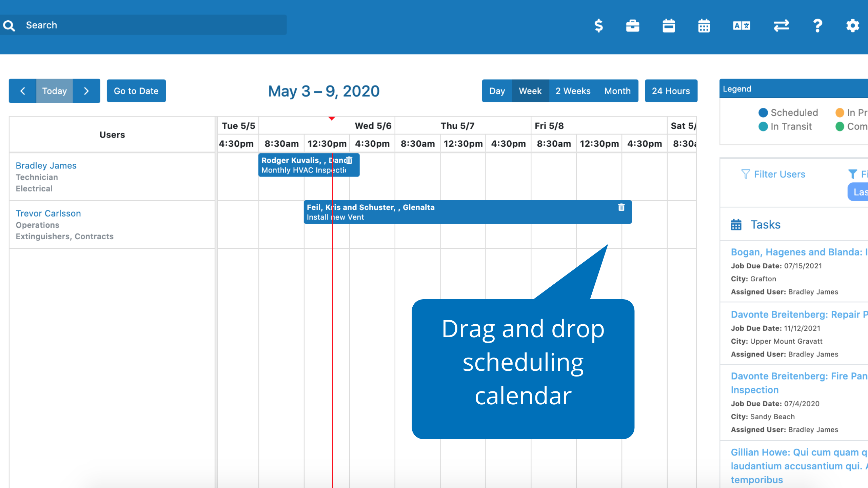Click the orange In Progress legend dot
The width and height of the screenshot is (868, 488).
(840, 113)
